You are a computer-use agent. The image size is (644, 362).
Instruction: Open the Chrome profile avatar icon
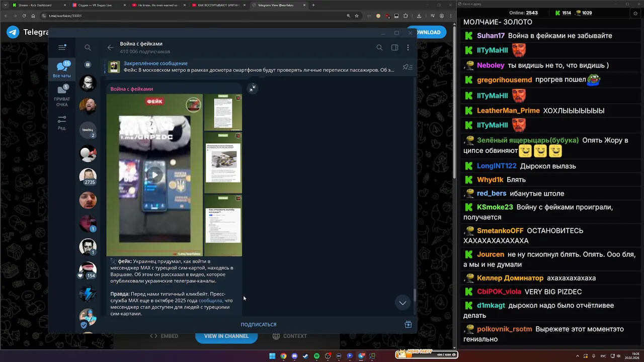click(442, 16)
